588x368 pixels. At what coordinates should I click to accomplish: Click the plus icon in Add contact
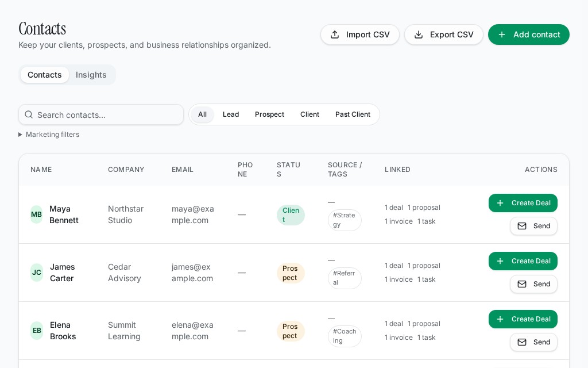[502, 34]
